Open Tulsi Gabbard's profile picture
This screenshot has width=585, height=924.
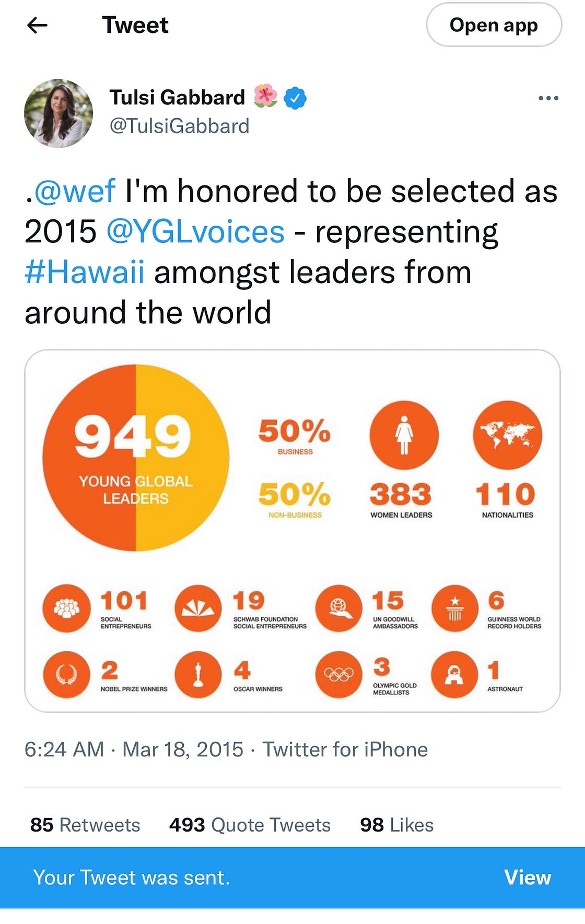click(58, 113)
